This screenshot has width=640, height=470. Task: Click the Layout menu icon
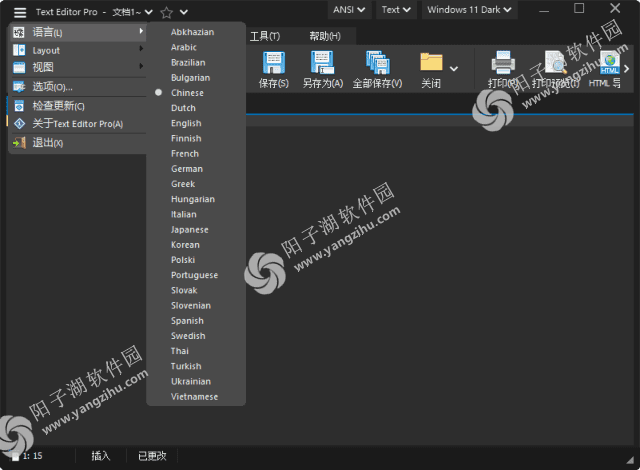tap(19, 50)
